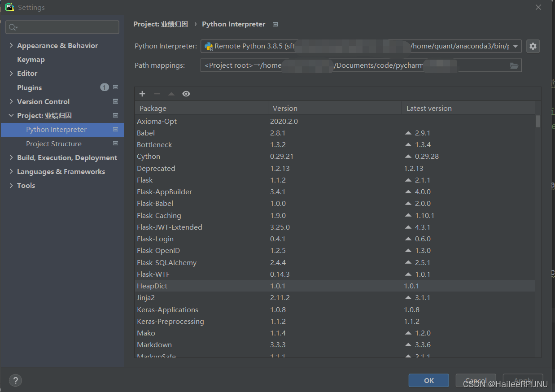Expand the Editor section
555x392 pixels.
[11, 73]
